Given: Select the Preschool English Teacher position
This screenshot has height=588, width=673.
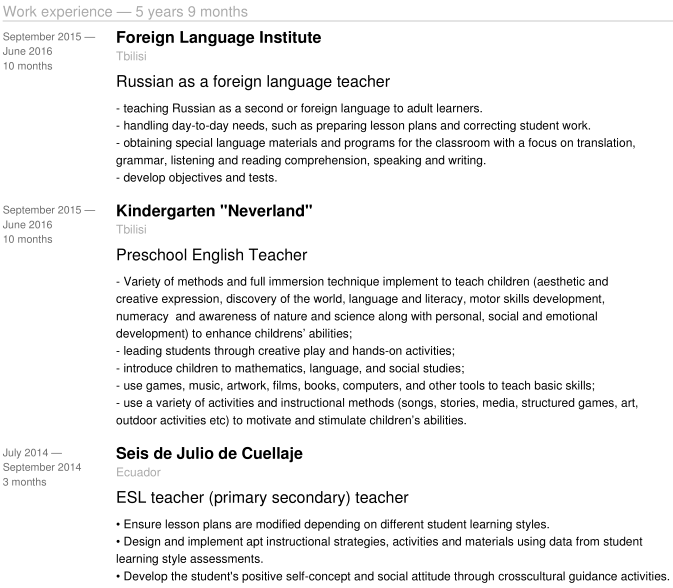Looking at the screenshot, I should 212,255.
